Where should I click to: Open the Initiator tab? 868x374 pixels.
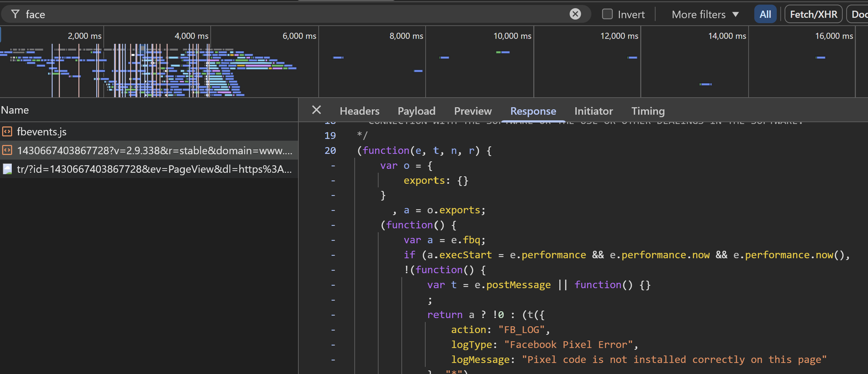click(594, 111)
